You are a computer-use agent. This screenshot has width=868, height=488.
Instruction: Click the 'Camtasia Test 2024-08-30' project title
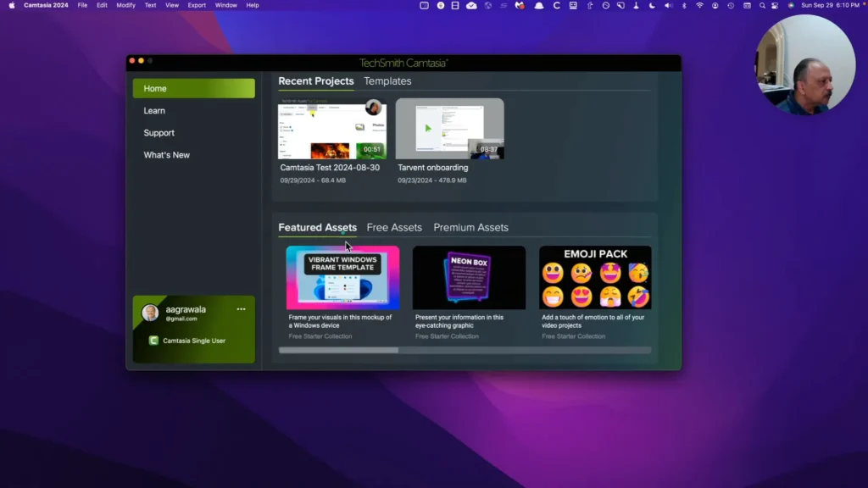330,168
